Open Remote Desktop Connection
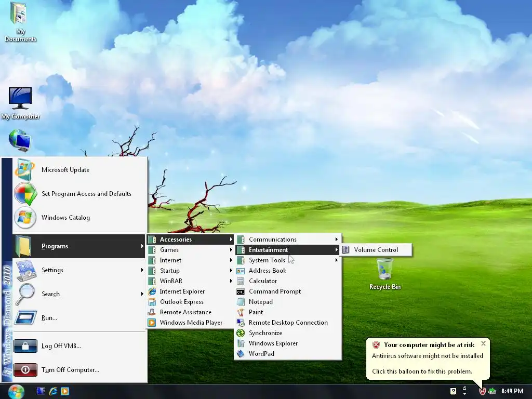The image size is (532, 399). 288,323
